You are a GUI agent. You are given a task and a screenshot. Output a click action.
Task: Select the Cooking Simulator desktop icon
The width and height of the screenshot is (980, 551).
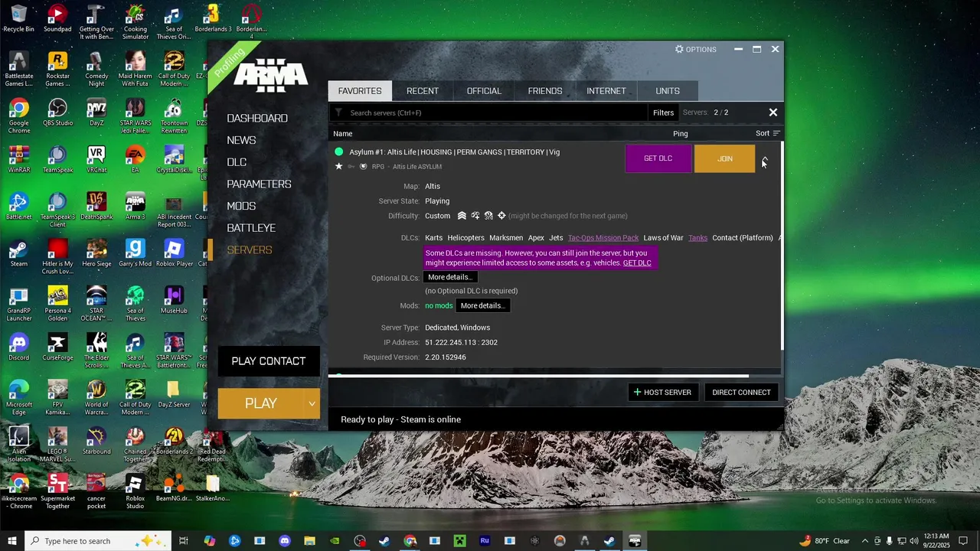click(135, 23)
